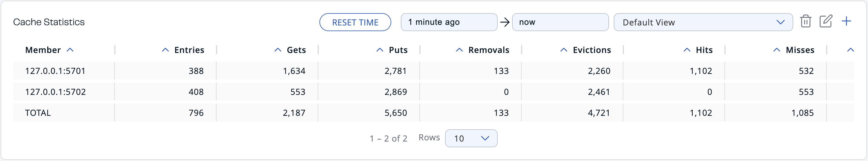Click the Evictions column header label
This screenshot has width=868, height=161.
(592, 50)
